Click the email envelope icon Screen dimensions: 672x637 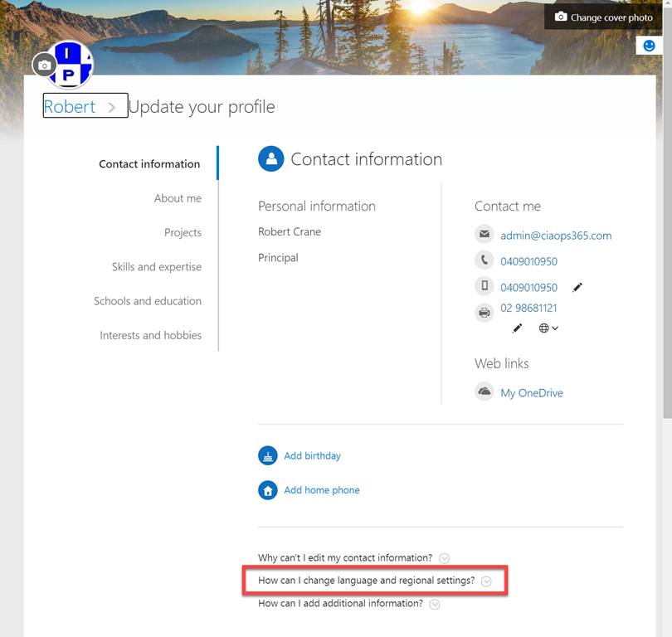point(485,235)
